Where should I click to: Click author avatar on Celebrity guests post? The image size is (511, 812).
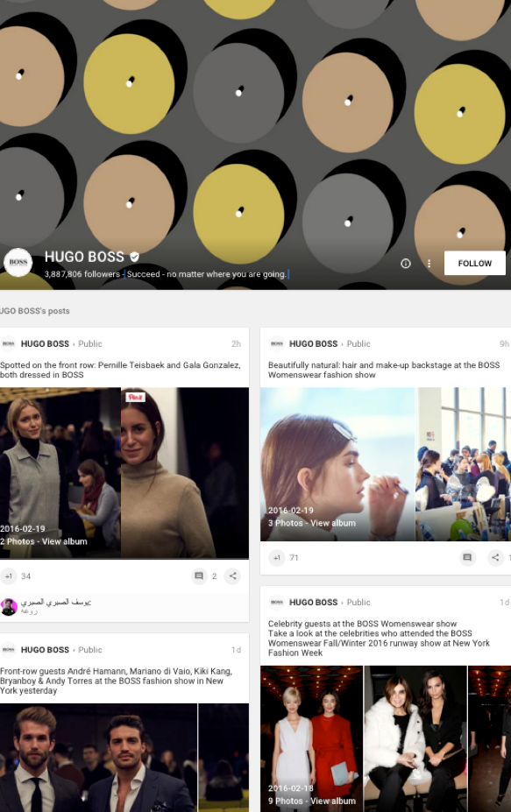[277, 603]
